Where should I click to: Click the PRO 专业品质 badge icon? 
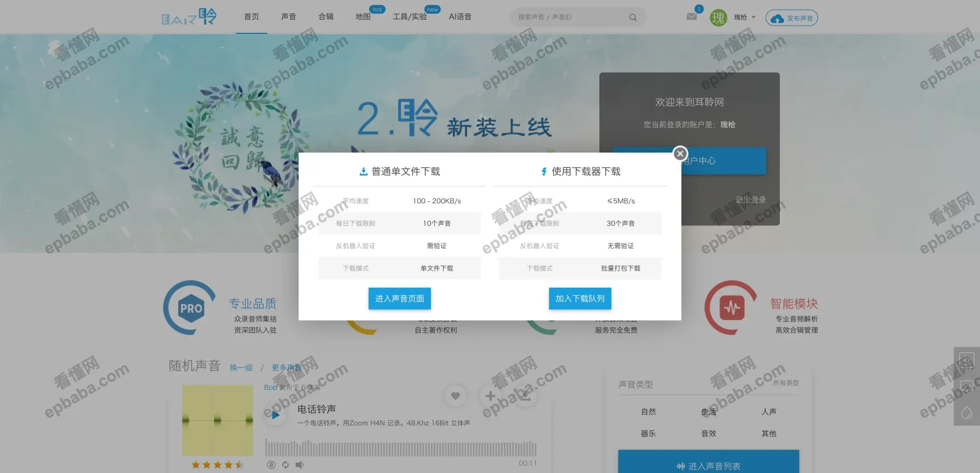(191, 308)
